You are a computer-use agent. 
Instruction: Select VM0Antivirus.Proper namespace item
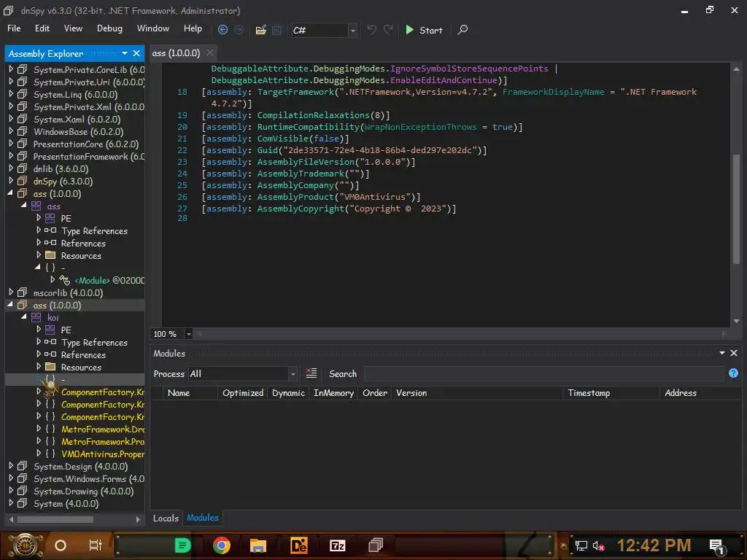click(x=102, y=454)
